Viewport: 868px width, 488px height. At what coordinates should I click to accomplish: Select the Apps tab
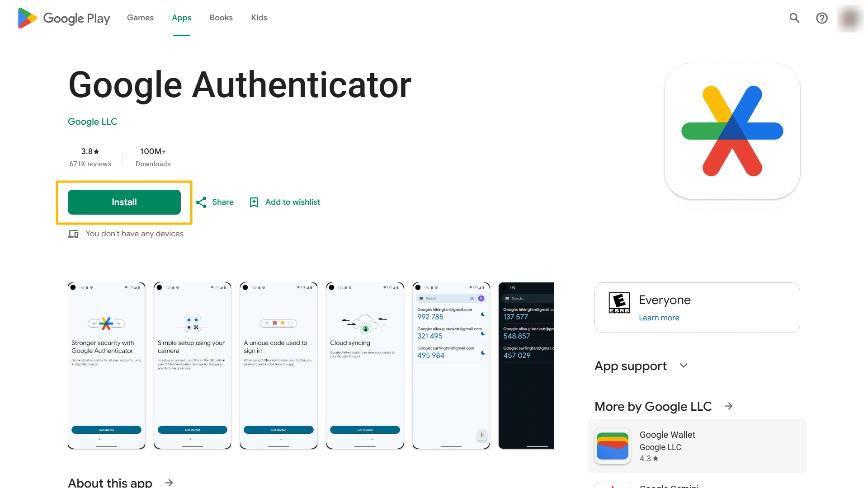tap(181, 18)
